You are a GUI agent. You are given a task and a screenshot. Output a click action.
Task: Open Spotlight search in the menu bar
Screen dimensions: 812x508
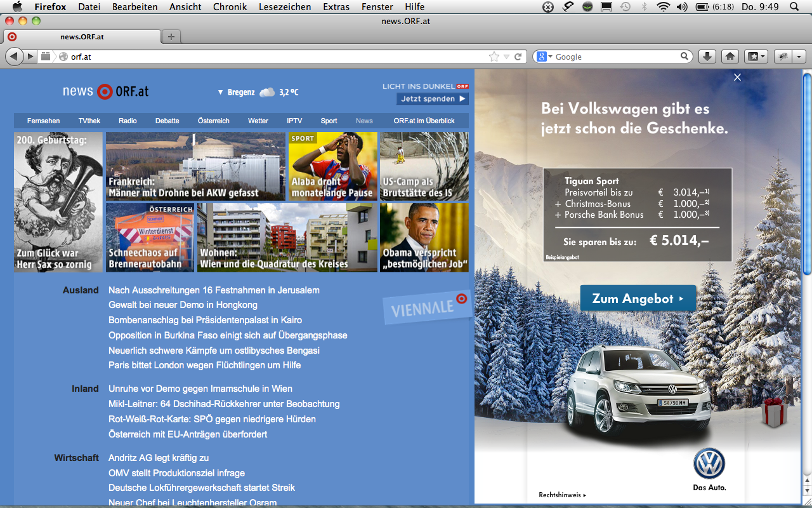point(794,6)
